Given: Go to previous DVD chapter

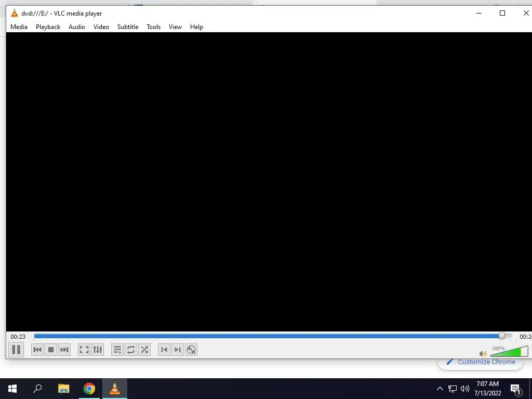Looking at the screenshot, I should 164,350.
